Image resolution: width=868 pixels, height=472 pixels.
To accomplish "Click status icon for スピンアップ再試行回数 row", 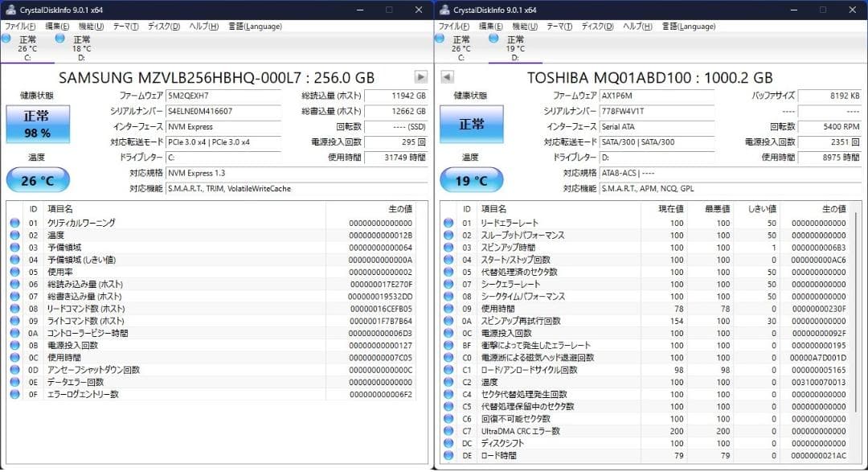I will [x=448, y=321].
